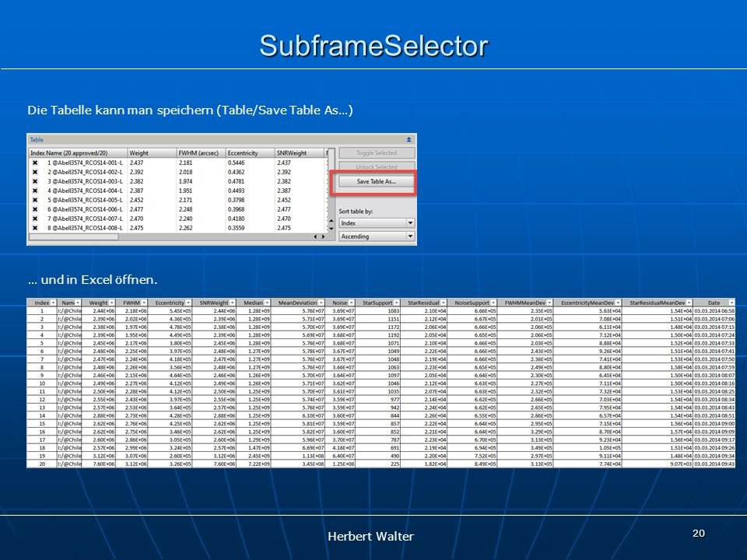This screenshot has width=747, height=560.
Task: Toggle approval mark for row 3 Abell3574_RCOS14-003-L
Action: pyautogui.click(x=35, y=181)
